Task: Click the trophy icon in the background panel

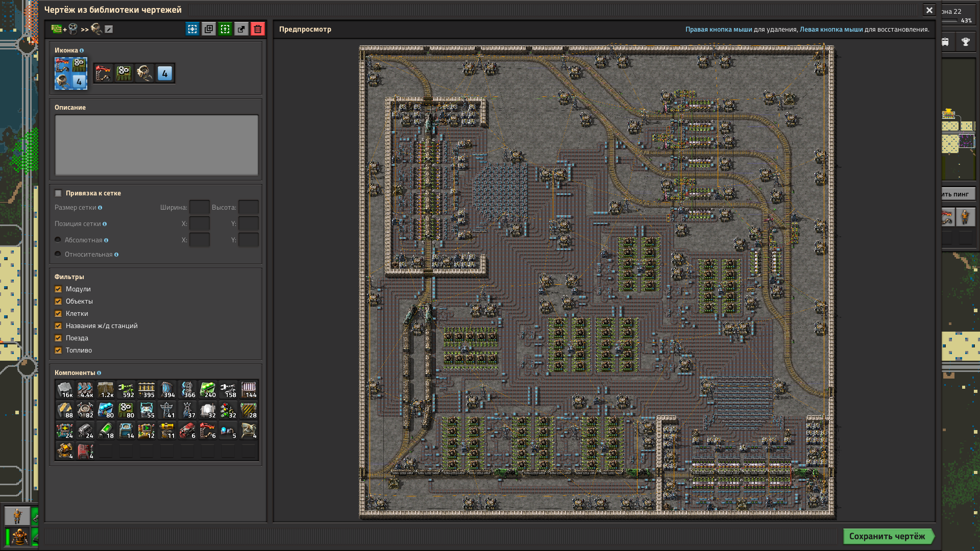Action: point(966,42)
